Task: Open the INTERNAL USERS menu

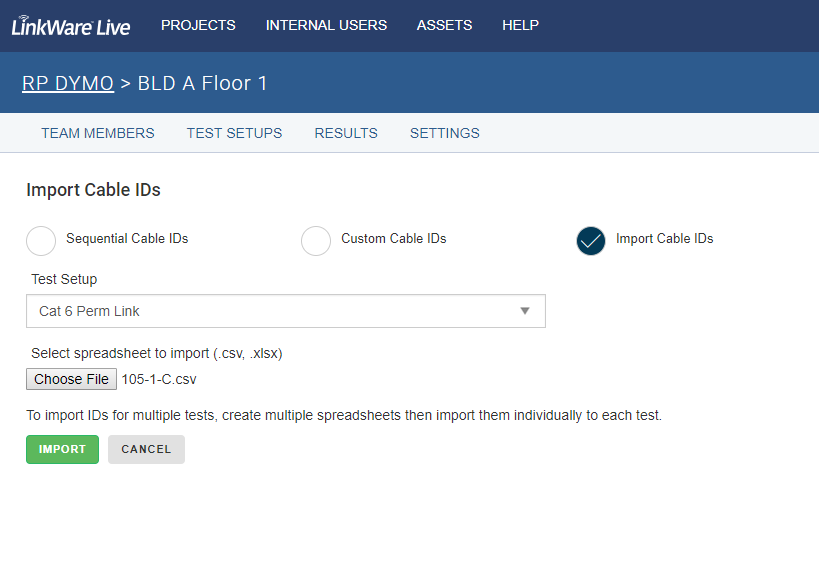Action: (x=326, y=25)
